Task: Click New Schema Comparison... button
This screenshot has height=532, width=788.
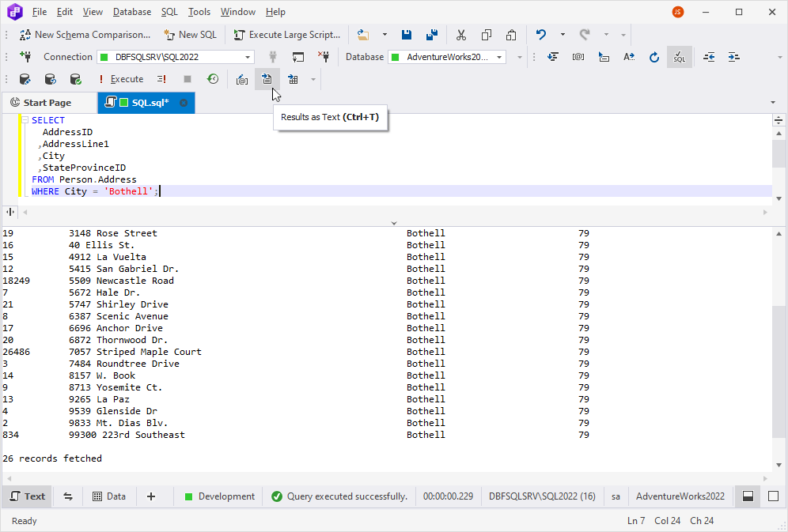Action: (85, 35)
